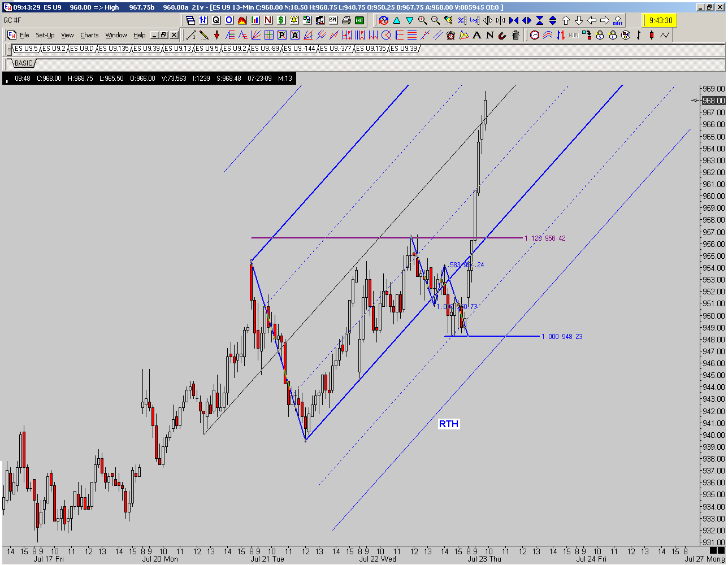This screenshot has width=728, height=565.
Task: Click the boxed P tool icon
Action: (281, 35)
